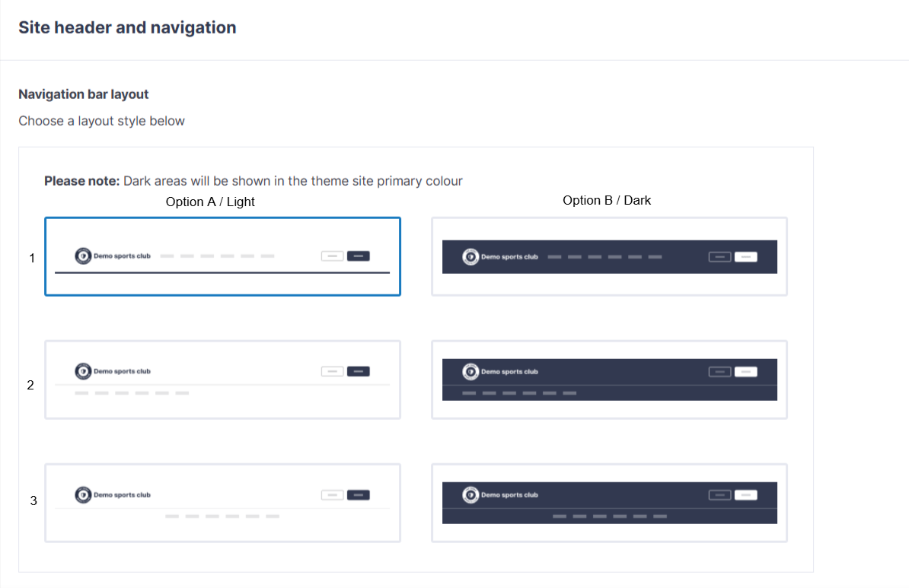The width and height of the screenshot is (909, 588).
Task: Choose the Dark inline navigation layout (row 1)
Action: [609, 257]
